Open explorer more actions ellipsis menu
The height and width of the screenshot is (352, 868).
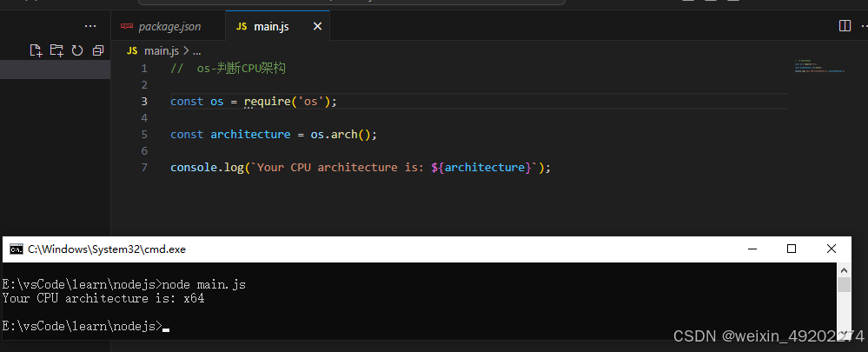click(90, 26)
